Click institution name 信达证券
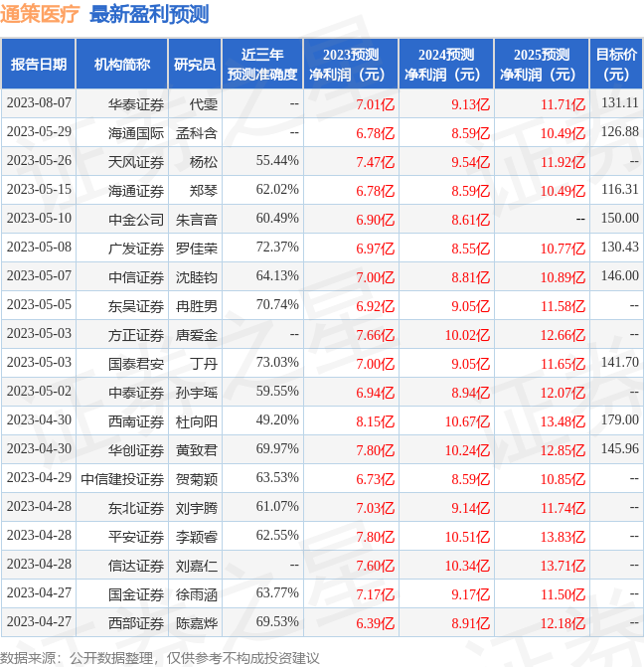The image size is (644, 667). tap(136, 566)
